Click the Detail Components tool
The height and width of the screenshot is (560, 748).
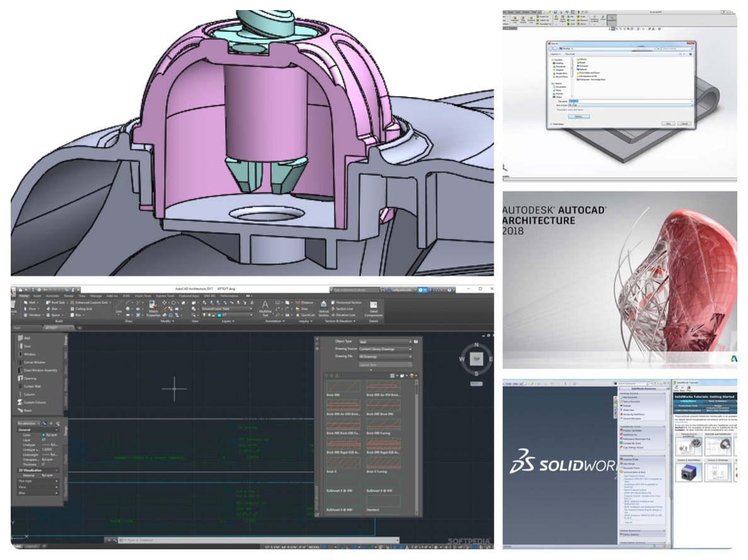373,308
